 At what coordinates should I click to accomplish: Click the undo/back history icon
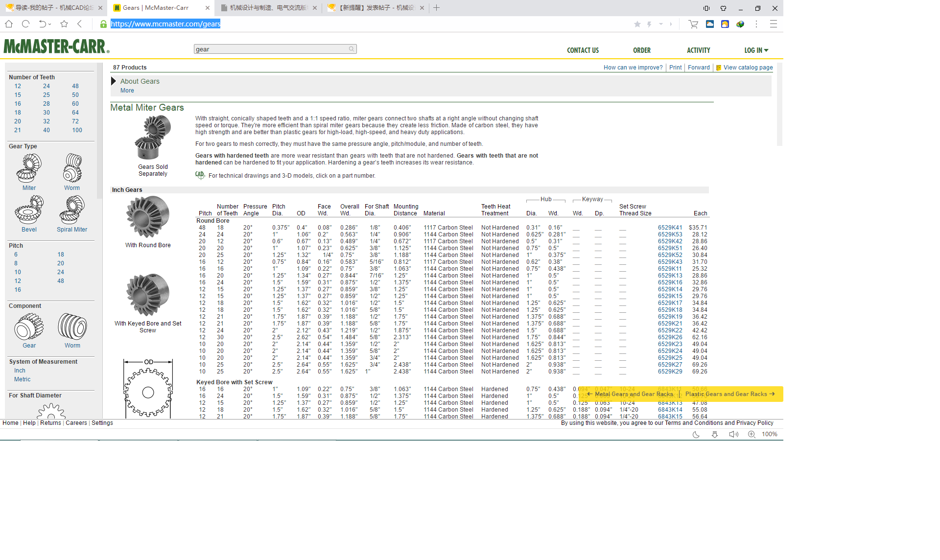42,24
